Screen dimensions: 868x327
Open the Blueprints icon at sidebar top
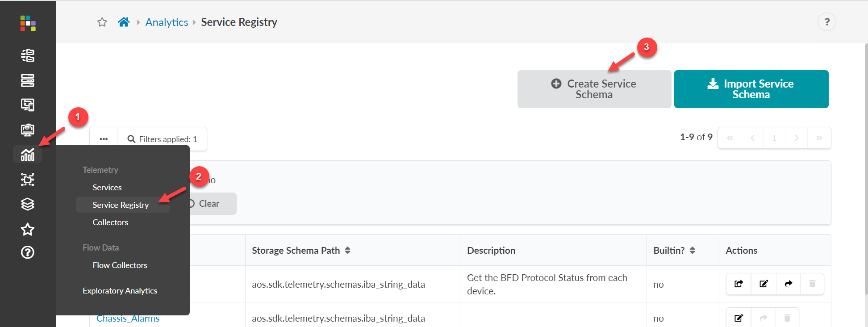coord(28,55)
